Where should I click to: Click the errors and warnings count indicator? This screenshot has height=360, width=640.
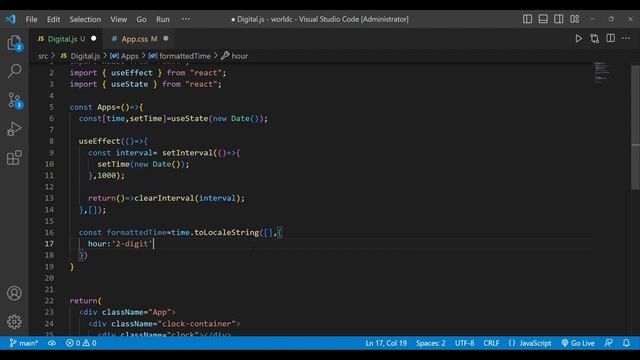click(x=81, y=343)
